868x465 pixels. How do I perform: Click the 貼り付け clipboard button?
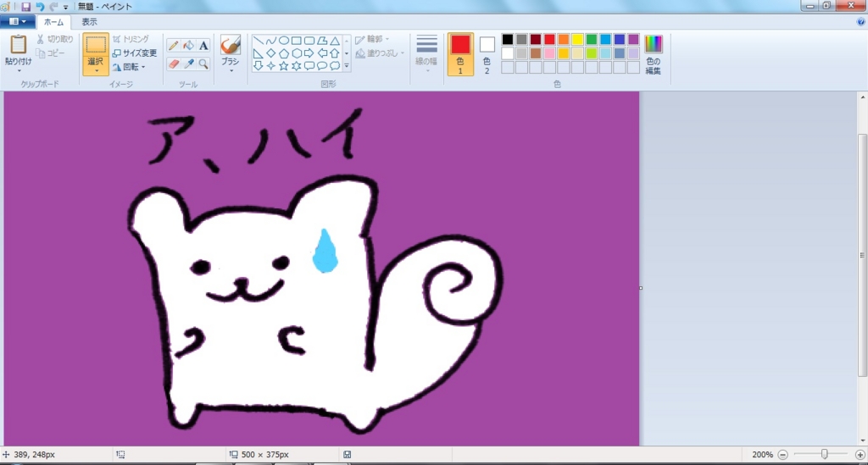(19, 50)
